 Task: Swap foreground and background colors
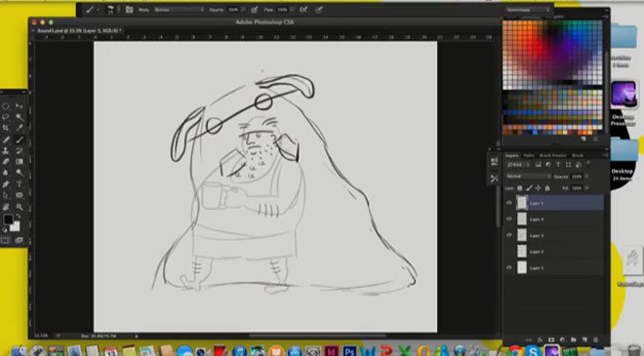point(19,217)
